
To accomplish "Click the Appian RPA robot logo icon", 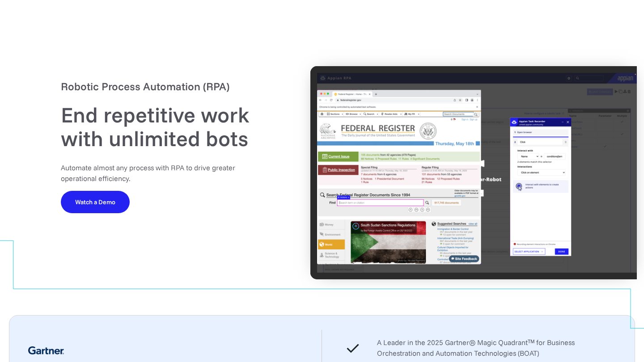I will 322,78.
